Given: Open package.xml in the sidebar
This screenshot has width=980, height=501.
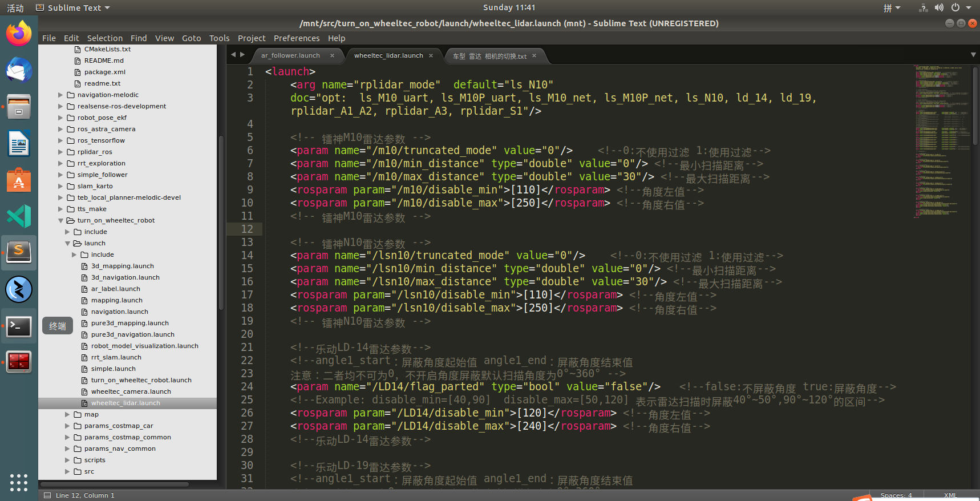Looking at the screenshot, I should pos(105,72).
